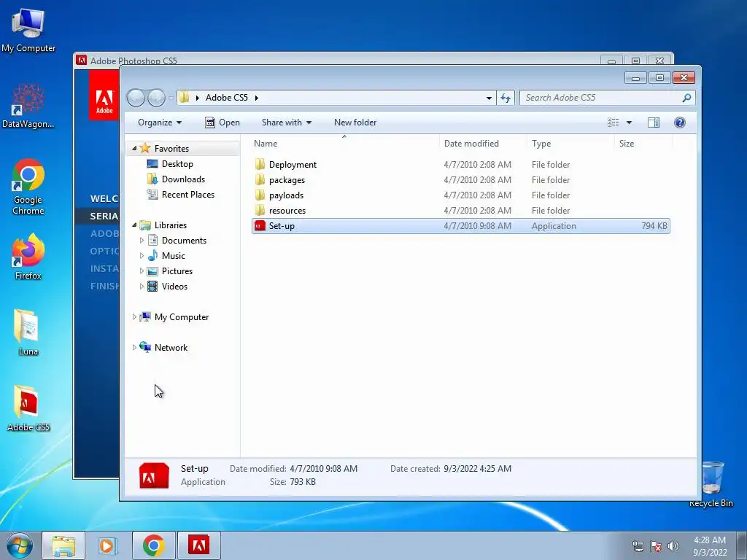Open the Set-up application file
The width and height of the screenshot is (747, 560).
pos(461,226)
